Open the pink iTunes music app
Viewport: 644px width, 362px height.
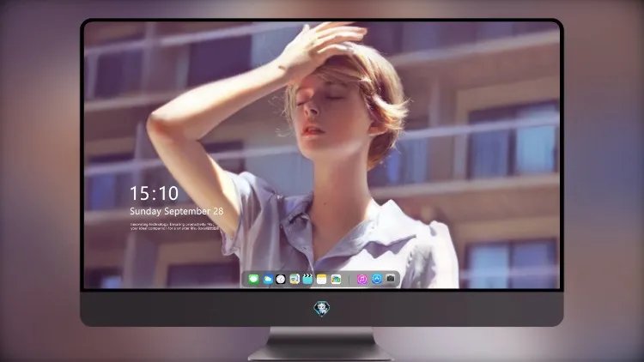(361, 280)
